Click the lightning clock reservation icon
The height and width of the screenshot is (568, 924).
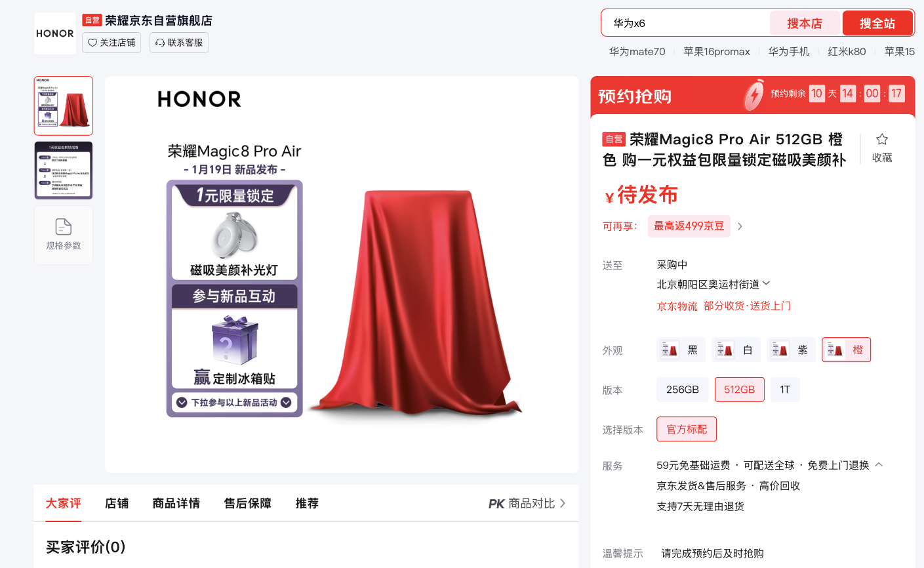(754, 95)
